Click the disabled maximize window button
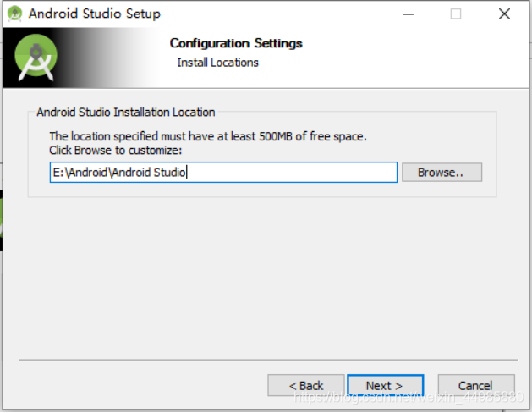The width and height of the screenshot is (532, 413). point(456,14)
